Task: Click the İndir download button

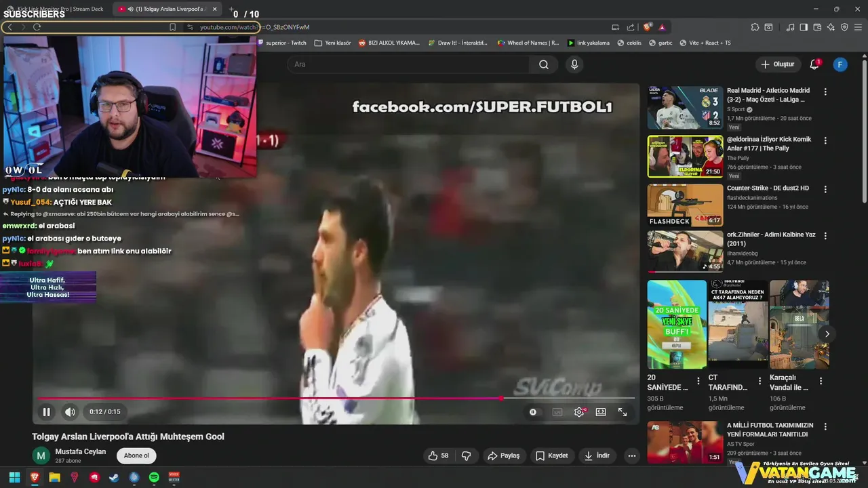Action: tap(597, 455)
